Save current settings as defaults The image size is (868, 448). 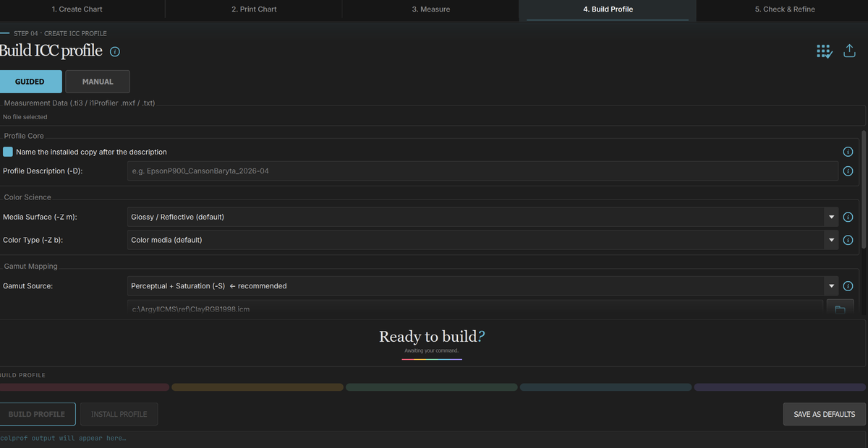click(825, 414)
